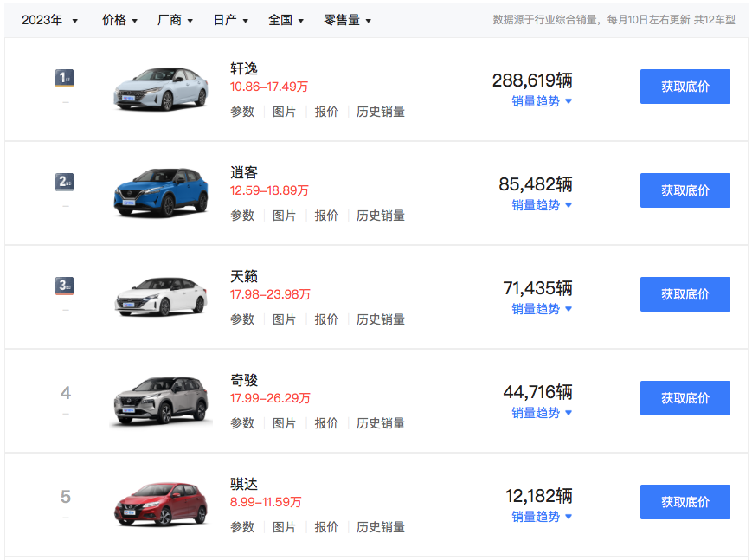The image size is (752, 560).
Task: Open 历史销量 link for 逍客
Action: point(380,216)
